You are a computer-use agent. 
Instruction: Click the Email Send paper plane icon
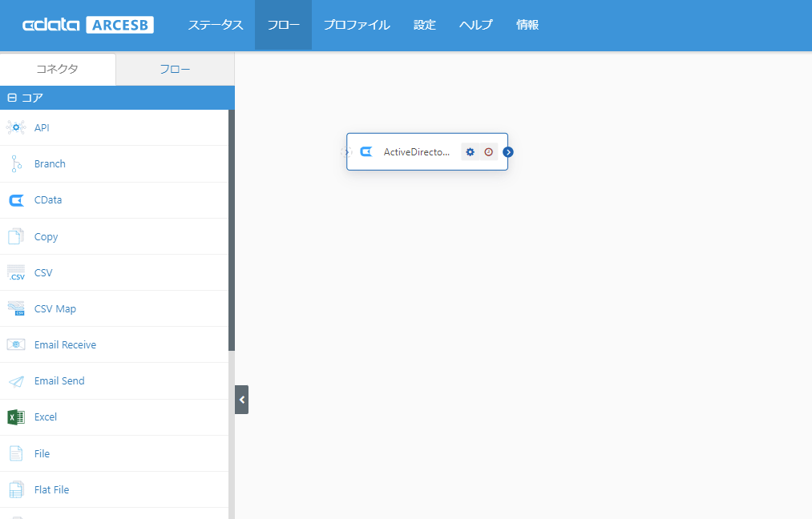(16, 381)
